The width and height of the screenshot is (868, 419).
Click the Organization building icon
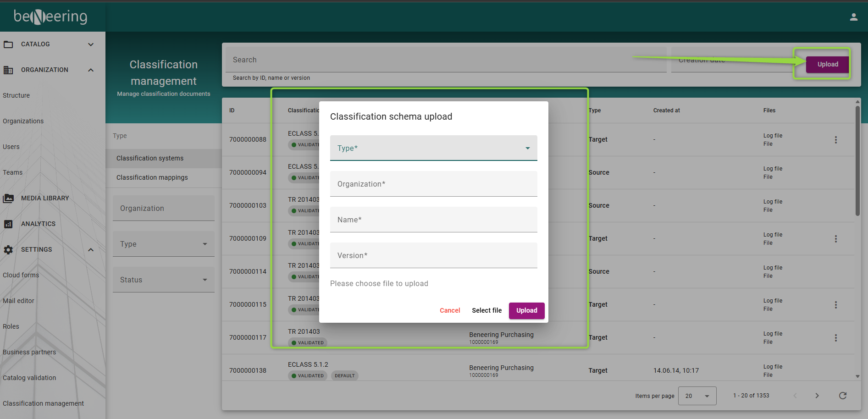[8, 70]
